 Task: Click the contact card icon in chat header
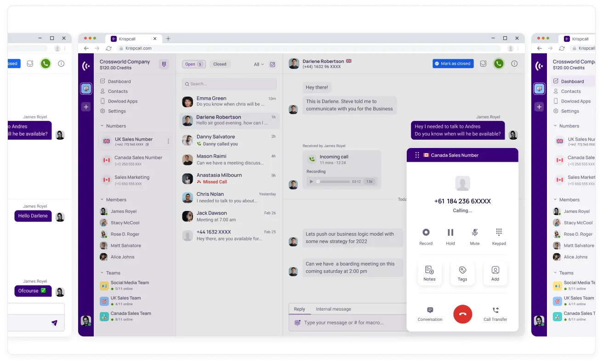click(483, 64)
